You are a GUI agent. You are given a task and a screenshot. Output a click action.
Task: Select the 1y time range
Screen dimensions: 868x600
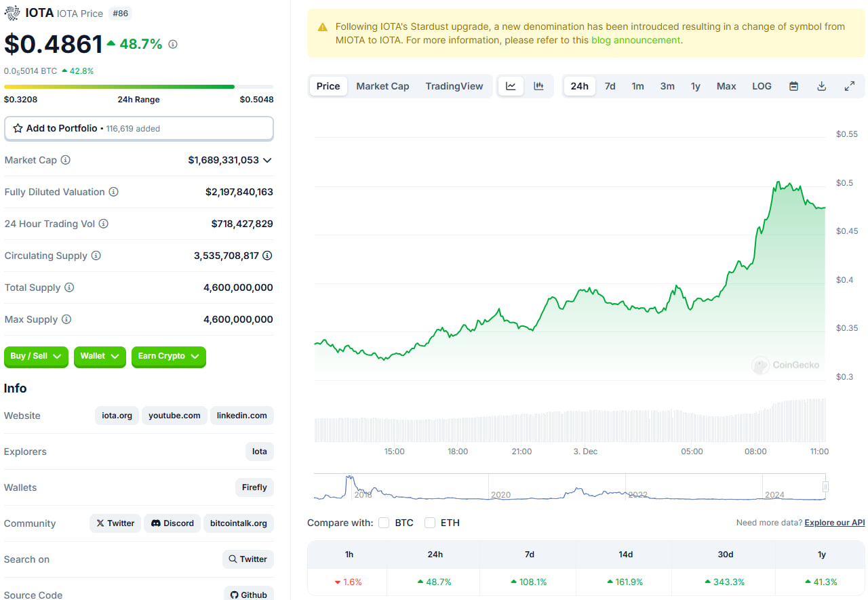[696, 86]
